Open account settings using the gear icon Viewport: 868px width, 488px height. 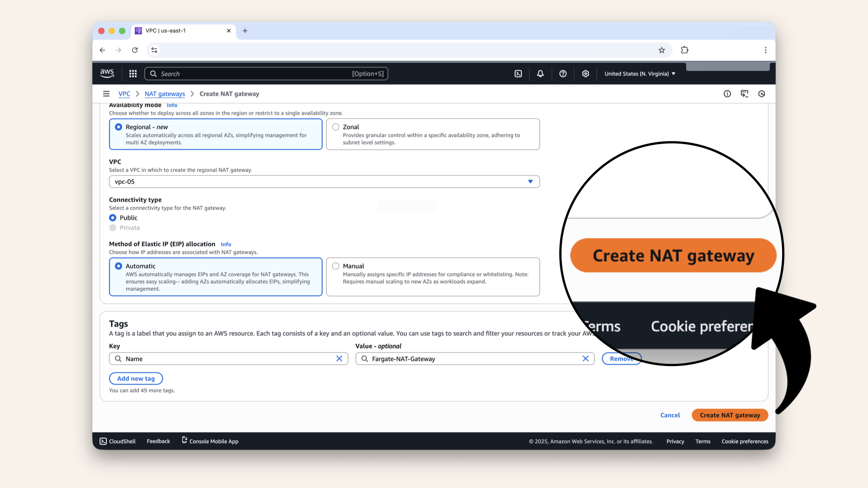pos(585,73)
